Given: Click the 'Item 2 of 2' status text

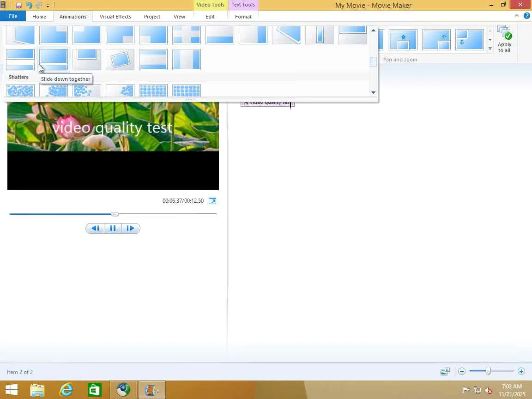Looking at the screenshot, I should [20, 372].
